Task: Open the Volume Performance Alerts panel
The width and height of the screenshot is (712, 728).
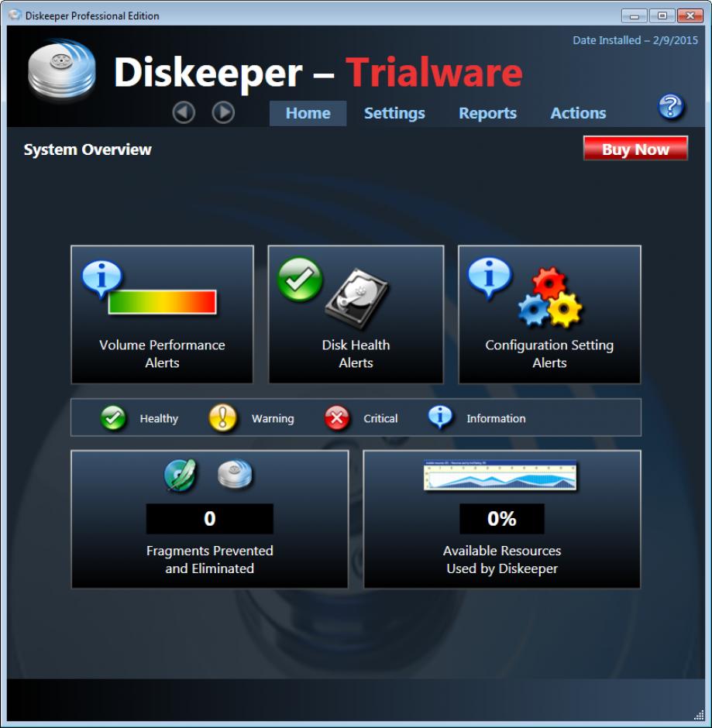Action: tap(162, 314)
